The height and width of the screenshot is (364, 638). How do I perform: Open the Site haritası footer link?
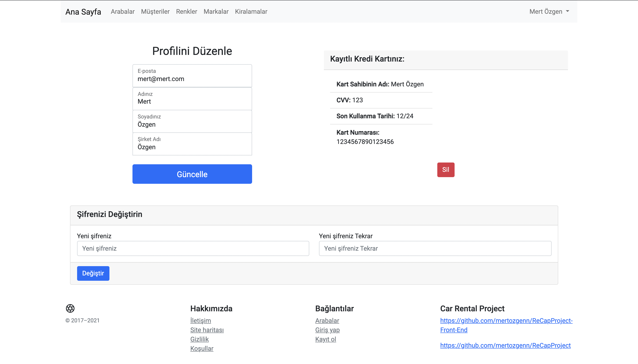pyautogui.click(x=207, y=330)
